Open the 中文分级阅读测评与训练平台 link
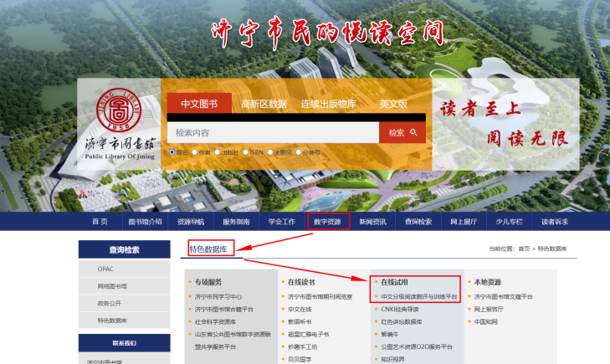Screen dimensions: 610x364 click(419, 296)
